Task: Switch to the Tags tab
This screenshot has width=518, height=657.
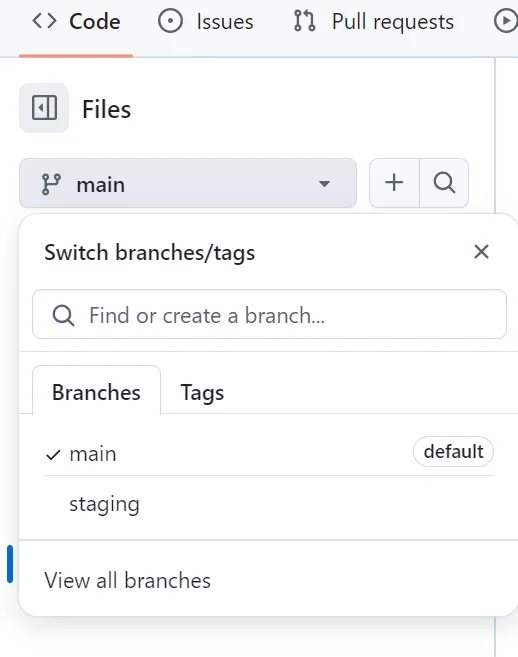Action: click(x=202, y=392)
